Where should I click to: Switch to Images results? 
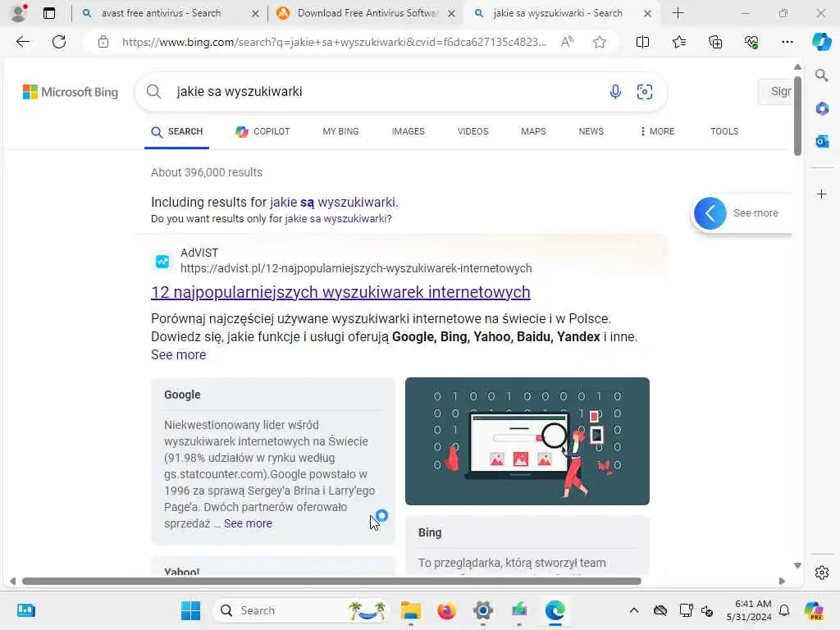pos(408,131)
